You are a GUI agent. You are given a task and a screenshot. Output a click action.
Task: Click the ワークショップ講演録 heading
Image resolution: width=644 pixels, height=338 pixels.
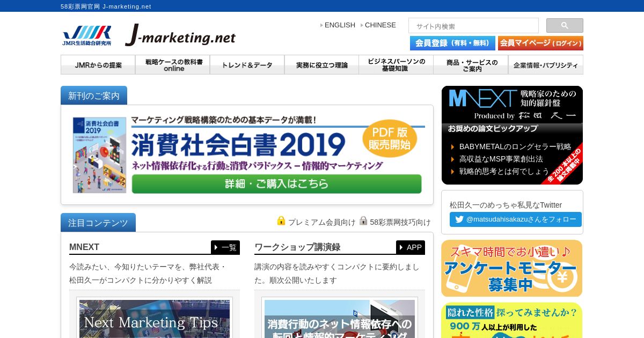click(x=297, y=247)
